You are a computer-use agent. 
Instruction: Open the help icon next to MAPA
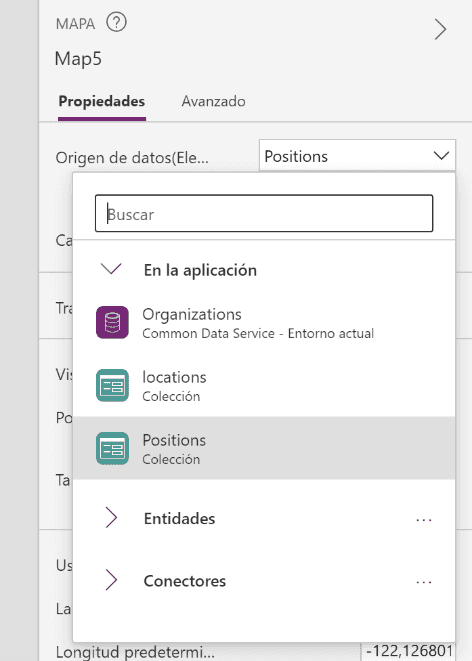116,22
